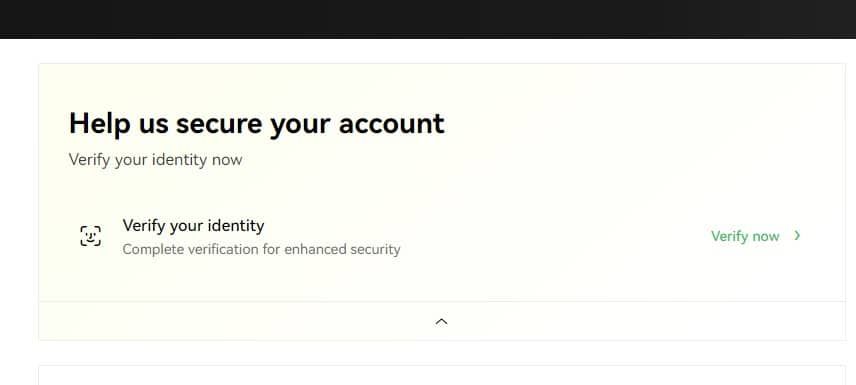Click the word account in the heading

pos(391,125)
